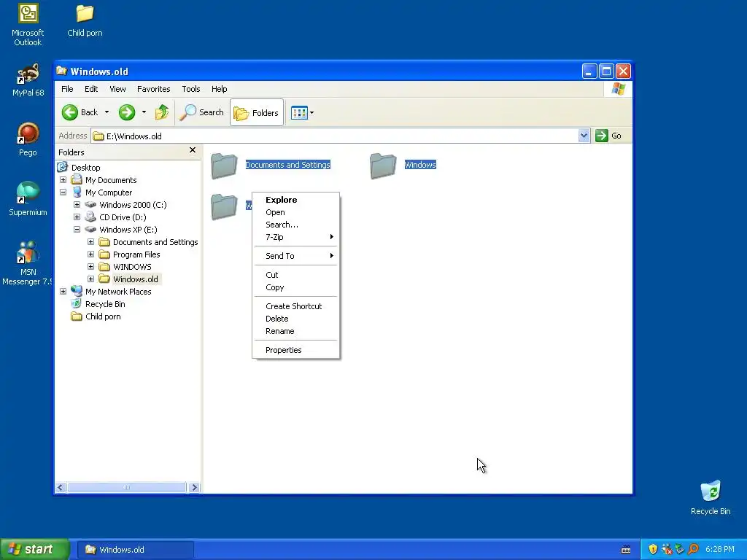The height and width of the screenshot is (560, 747).
Task: Choose Create Shortcut from context menu
Action: tap(296, 306)
